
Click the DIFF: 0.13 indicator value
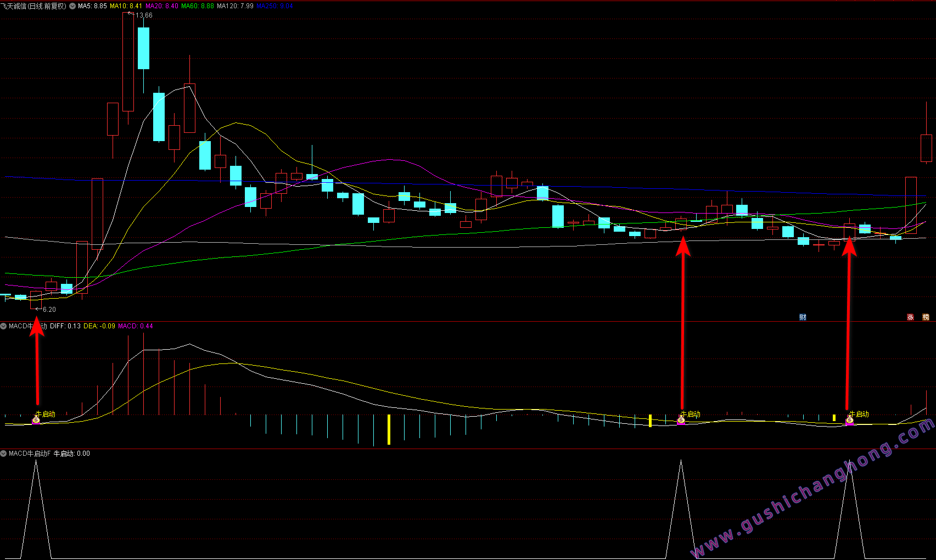pyautogui.click(x=65, y=326)
